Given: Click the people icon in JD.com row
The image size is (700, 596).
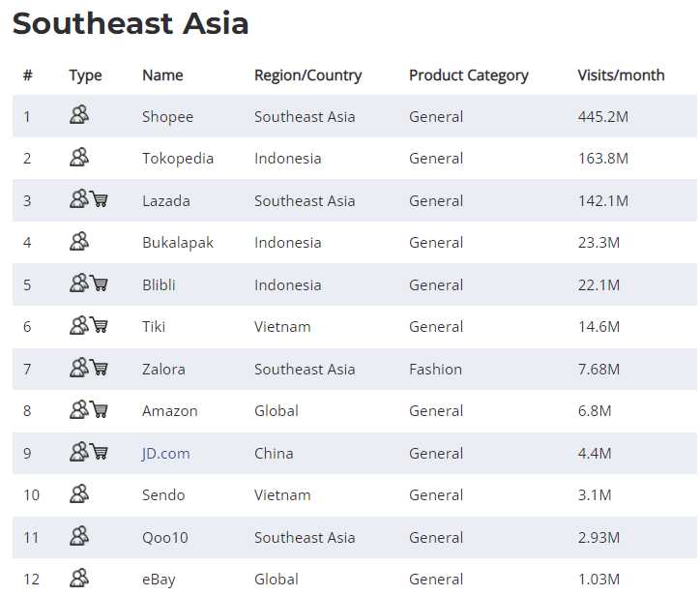Looking at the screenshot, I should pos(78,453).
